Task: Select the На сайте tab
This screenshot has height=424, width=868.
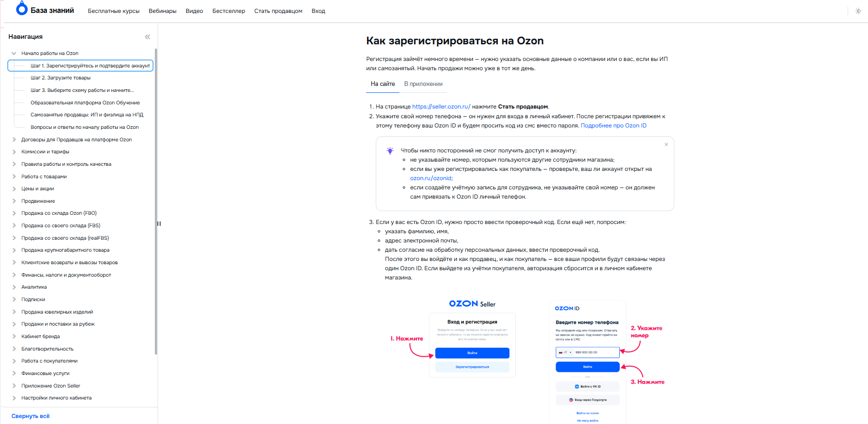Action: [x=383, y=84]
